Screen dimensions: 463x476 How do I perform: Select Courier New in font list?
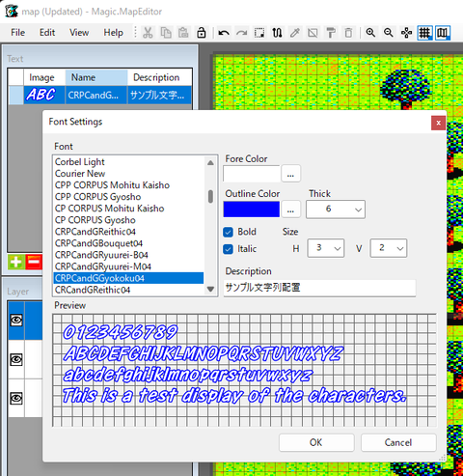point(80,174)
